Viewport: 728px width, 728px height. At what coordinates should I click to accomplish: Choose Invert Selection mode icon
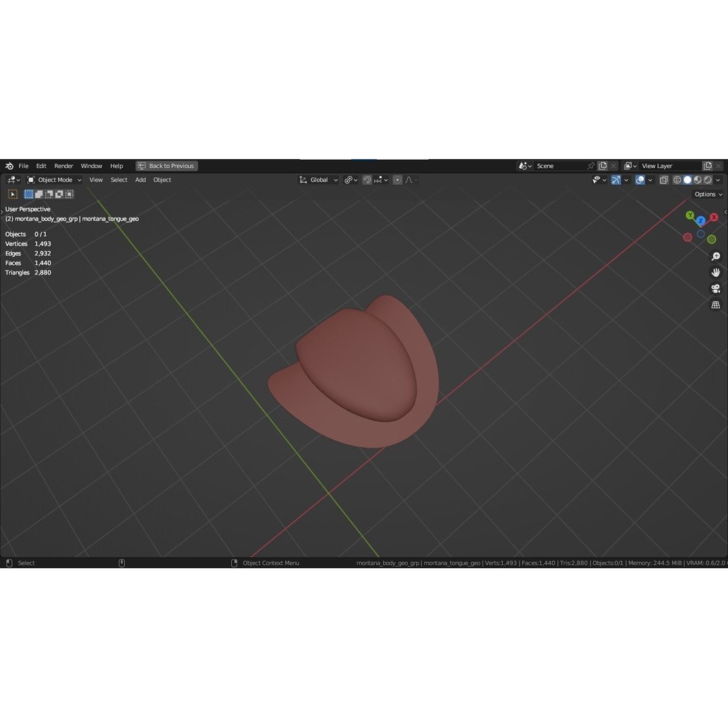[x=59, y=194]
